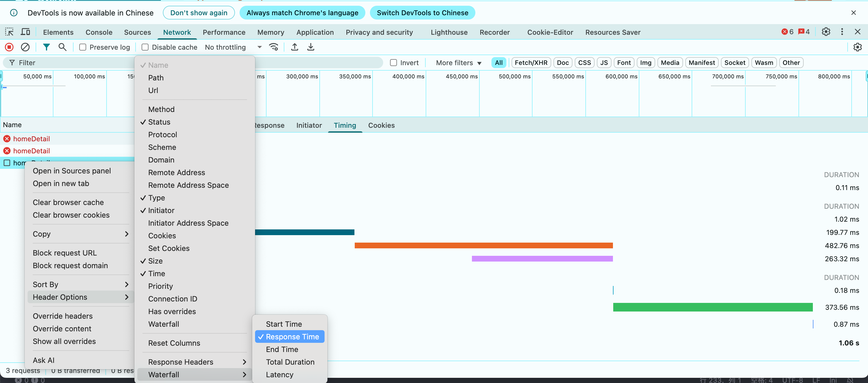
Task: Click Switch DevTools to Chinese button
Action: click(422, 13)
